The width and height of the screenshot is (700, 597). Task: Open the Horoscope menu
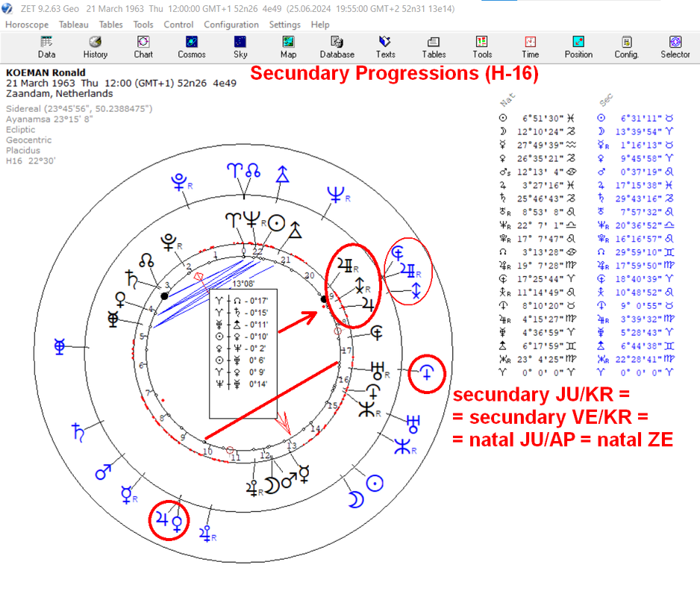[x=27, y=25]
